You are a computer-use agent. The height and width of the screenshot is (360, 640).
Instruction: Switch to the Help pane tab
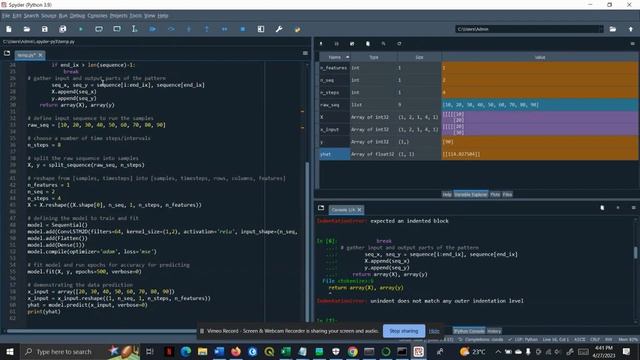coord(447,195)
